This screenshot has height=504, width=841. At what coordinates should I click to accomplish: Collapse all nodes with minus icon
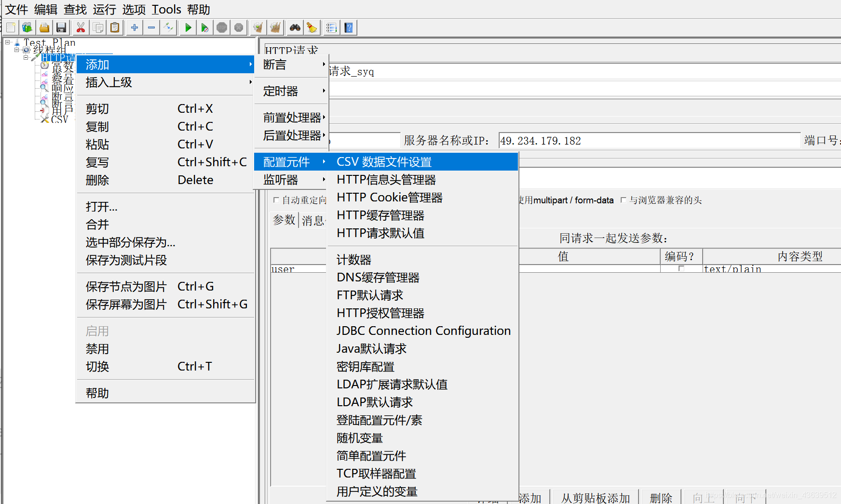(x=151, y=28)
